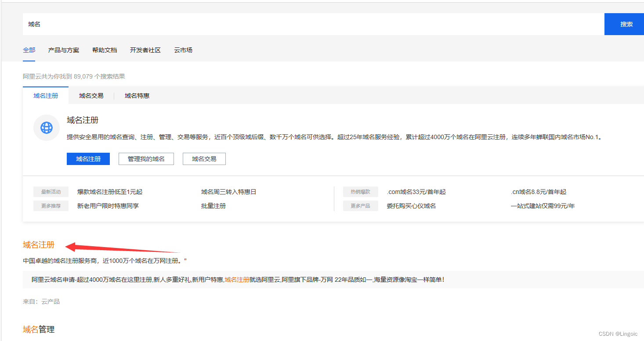Screen dimensions: 644x341
Task: Open .cn域名8.8元/首年起 link
Action: [x=539, y=192]
